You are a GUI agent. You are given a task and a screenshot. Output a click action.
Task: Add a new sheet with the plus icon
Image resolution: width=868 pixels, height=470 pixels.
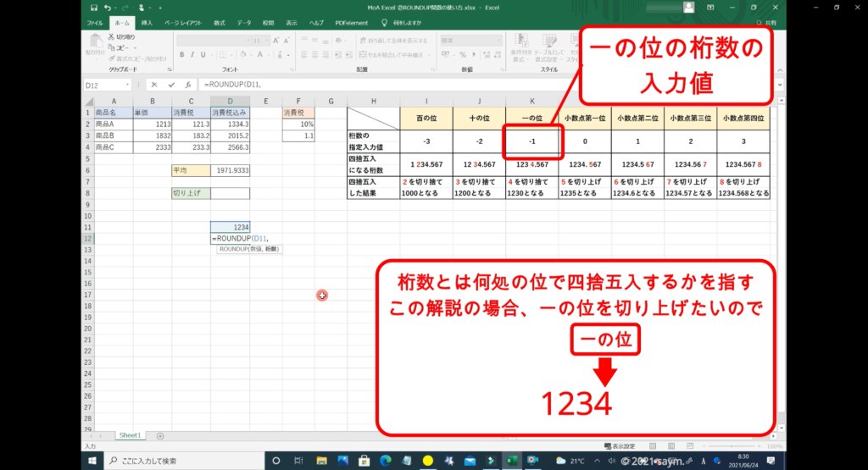[x=160, y=435]
